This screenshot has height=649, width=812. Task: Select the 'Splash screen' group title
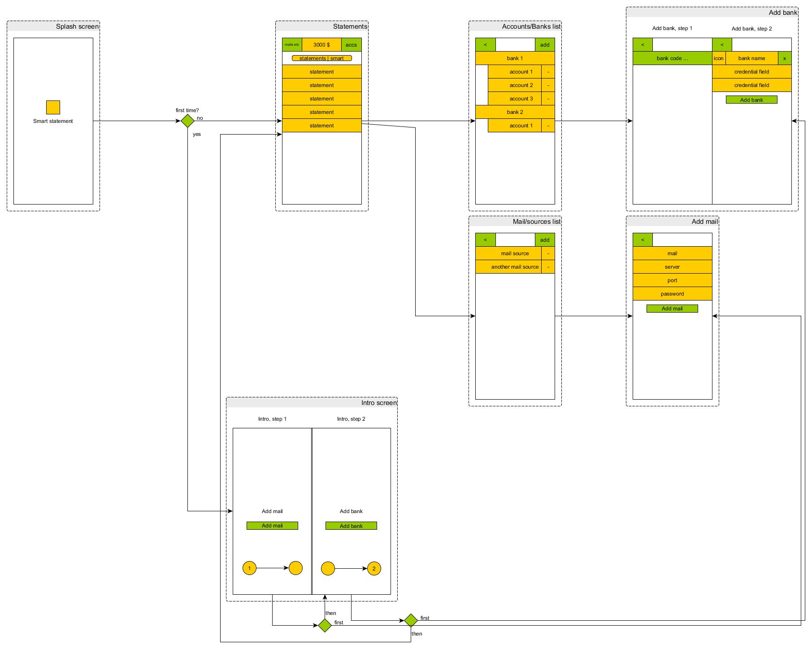pos(77,26)
